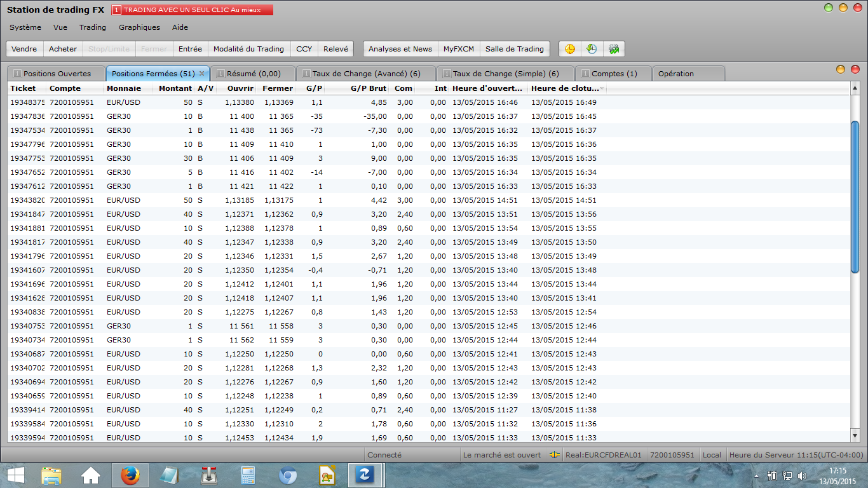The width and height of the screenshot is (868, 488).
Task: Open the Trading menu
Action: [x=93, y=27]
